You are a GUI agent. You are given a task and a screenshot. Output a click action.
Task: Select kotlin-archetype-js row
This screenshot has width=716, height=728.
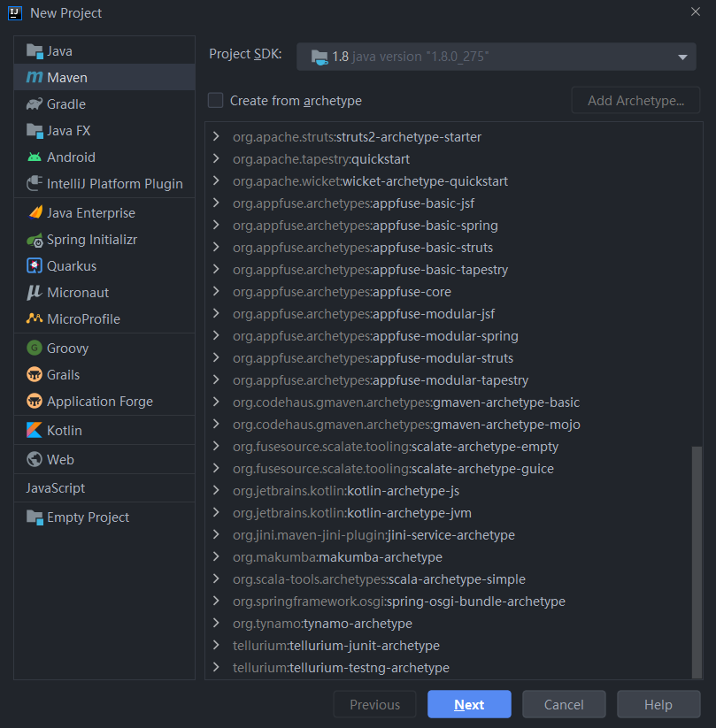pyautogui.click(x=453, y=491)
